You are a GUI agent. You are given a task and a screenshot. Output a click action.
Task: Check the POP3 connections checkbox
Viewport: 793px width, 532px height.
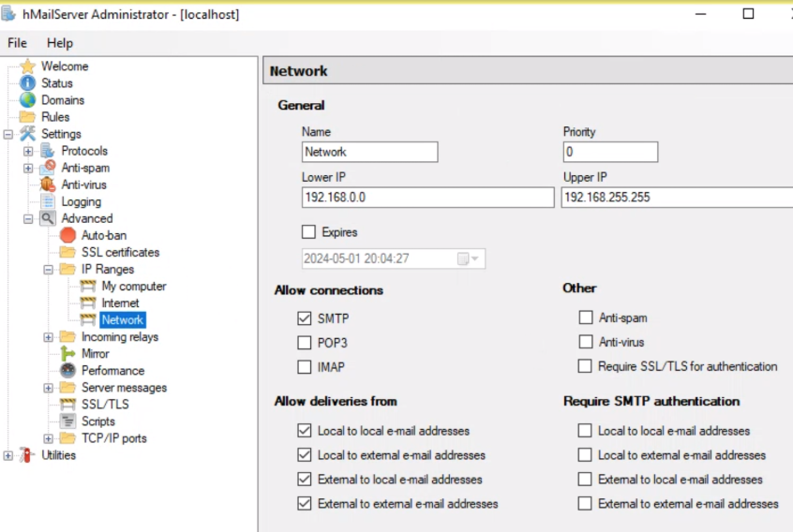(x=305, y=343)
